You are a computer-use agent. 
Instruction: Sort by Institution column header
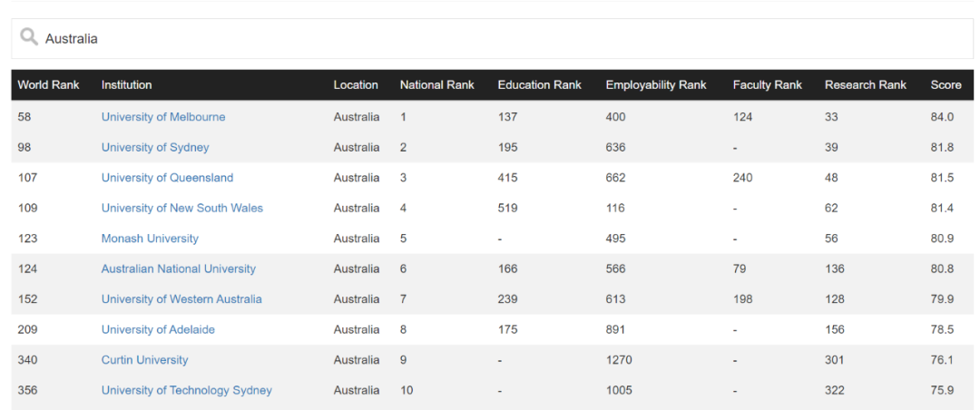point(126,85)
